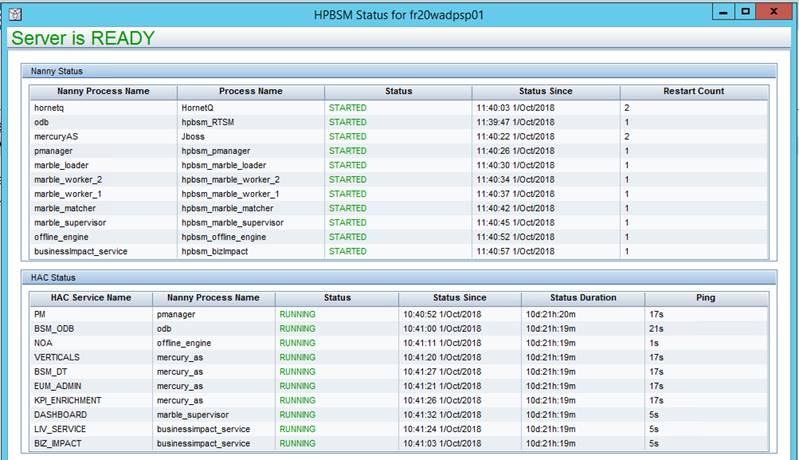Viewport: 799px width, 460px height.
Task: Click the hpbsm_bizImpact process cell
Action: [251, 251]
